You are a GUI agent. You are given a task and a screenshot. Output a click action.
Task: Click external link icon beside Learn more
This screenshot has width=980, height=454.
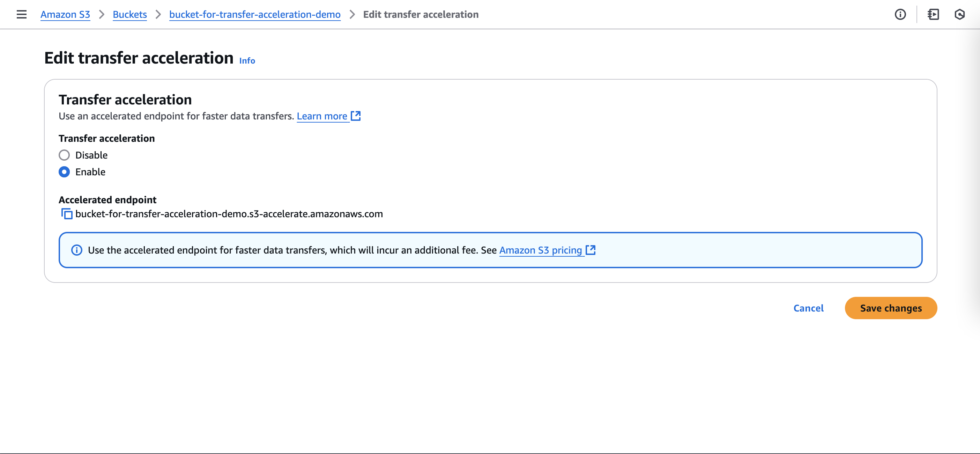pyautogui.click(x=356, y=116)
